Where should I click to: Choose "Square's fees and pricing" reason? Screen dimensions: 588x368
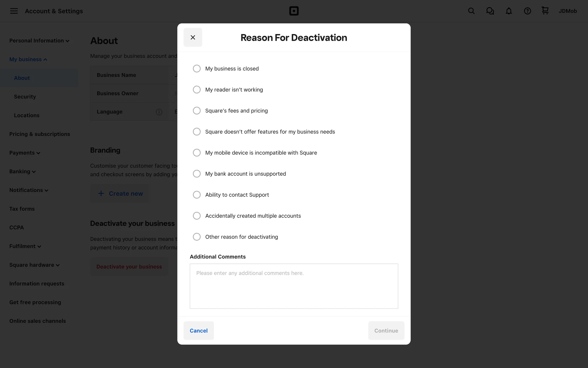[x=197, y=111]
